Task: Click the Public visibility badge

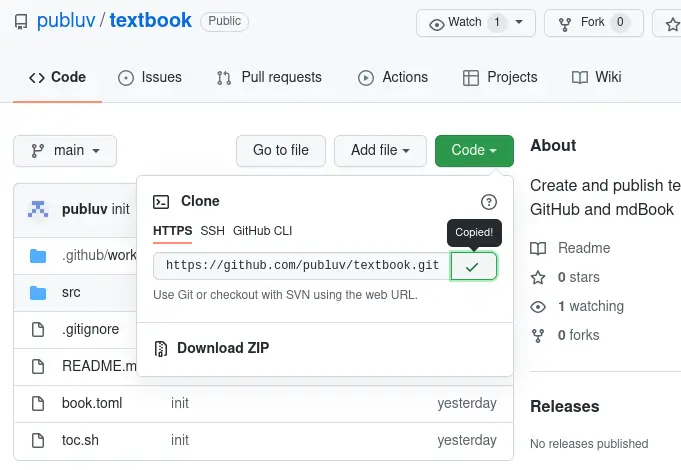Action: [224, 21]
